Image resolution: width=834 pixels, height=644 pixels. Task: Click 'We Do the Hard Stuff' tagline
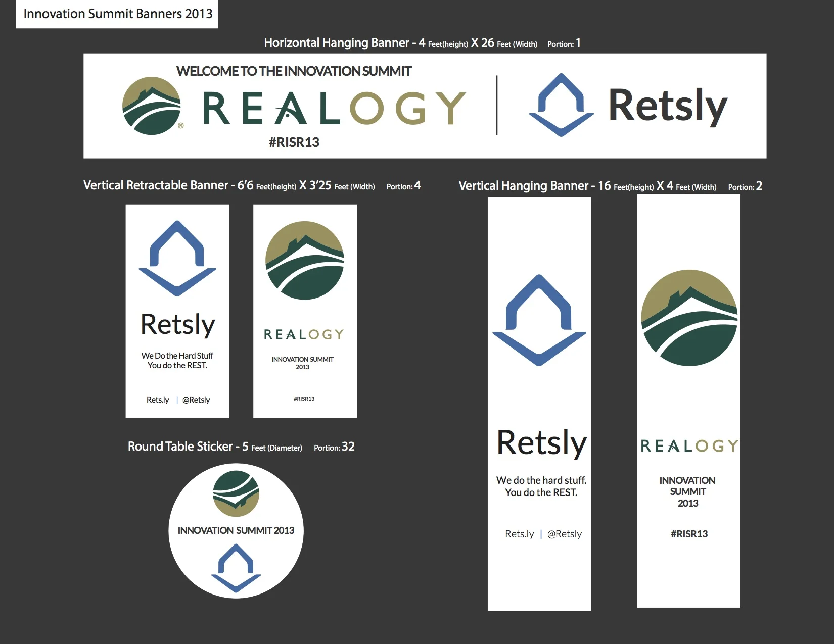(x=177, y=356)
